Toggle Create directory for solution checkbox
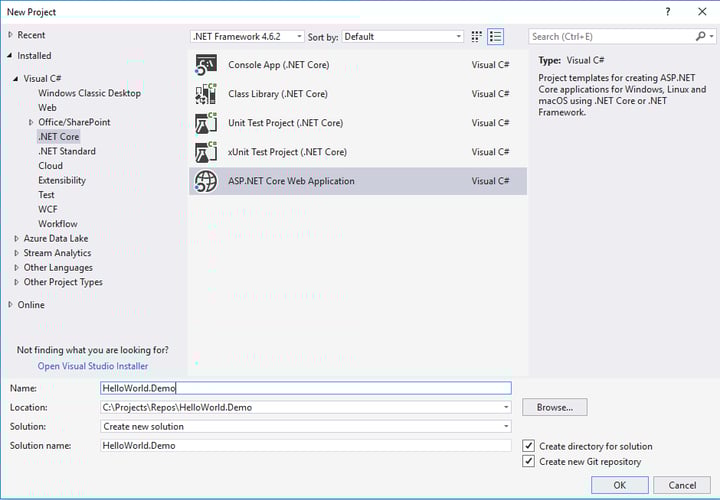The height and width of the screenshot is (500, 720). coord(529,445)
